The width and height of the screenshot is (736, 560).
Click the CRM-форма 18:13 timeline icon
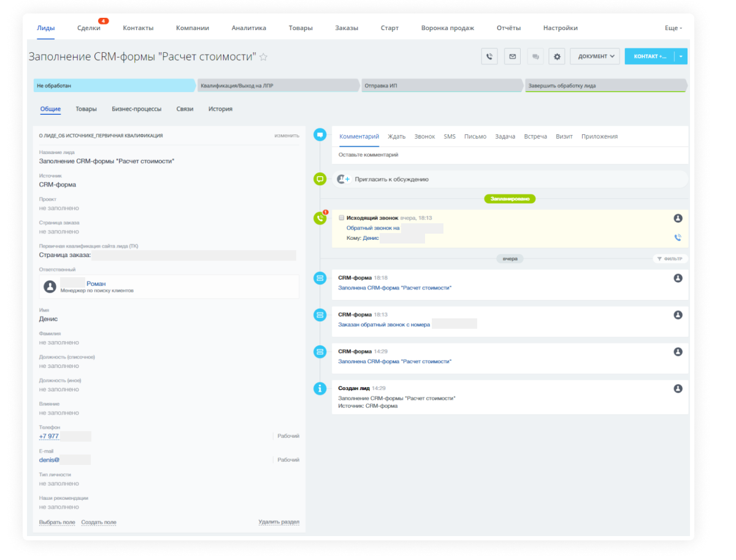tap(320, 315)
